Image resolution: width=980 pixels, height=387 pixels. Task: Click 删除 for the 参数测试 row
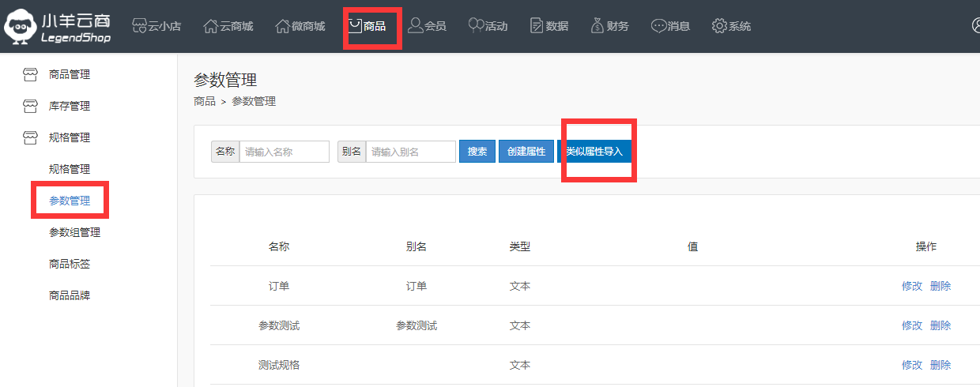pos(940,325)
